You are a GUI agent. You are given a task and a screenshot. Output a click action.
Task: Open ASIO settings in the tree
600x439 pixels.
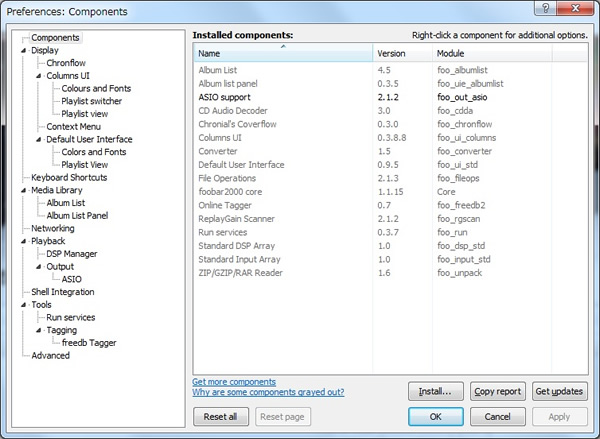pyautogui.click(x=72, y=279)
